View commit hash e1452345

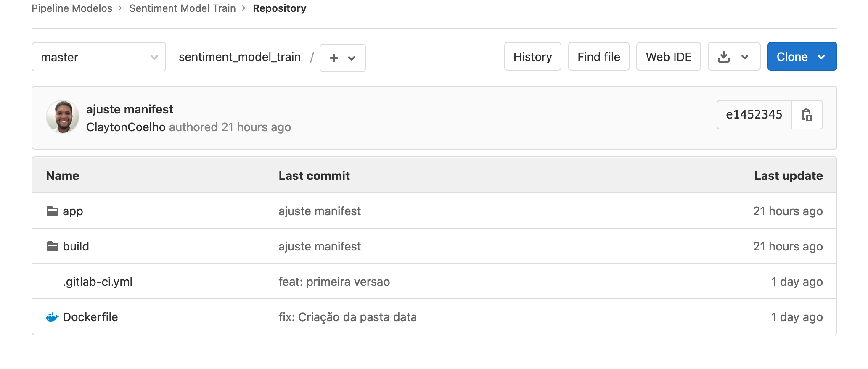click(754, 115)
